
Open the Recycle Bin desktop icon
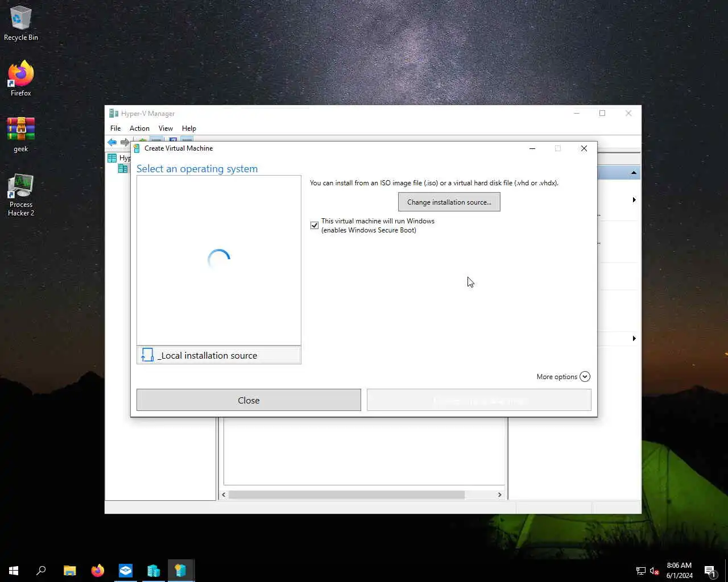coord(21,24)
